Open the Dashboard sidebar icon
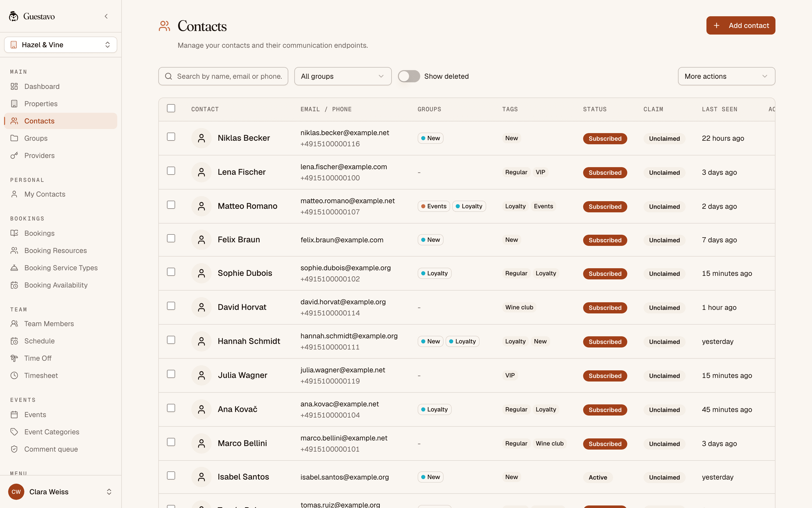Screen dimensions: 812x508 14,86
